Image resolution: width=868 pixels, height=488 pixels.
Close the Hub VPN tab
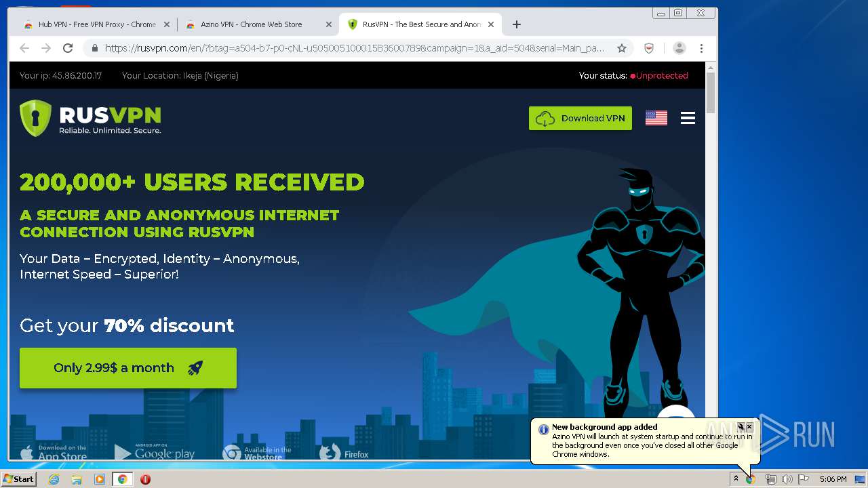pyautogui.click(x=166, y=24)
